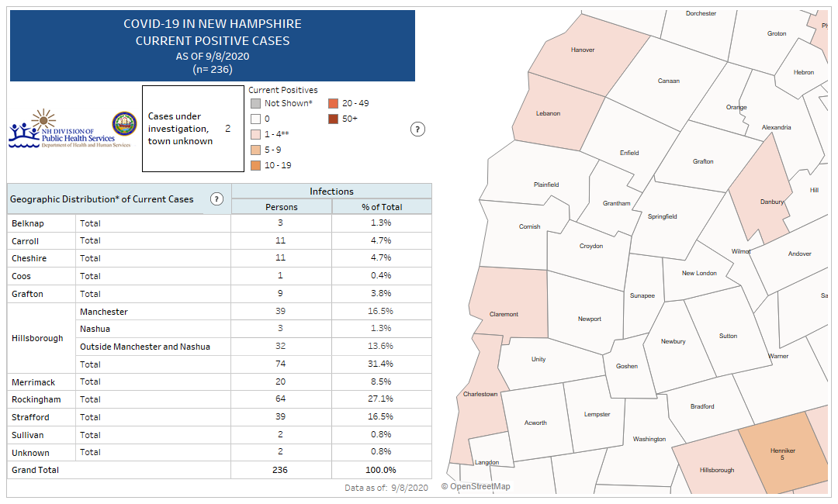Click the NH Division of Public Health logo

coord(61,129)
